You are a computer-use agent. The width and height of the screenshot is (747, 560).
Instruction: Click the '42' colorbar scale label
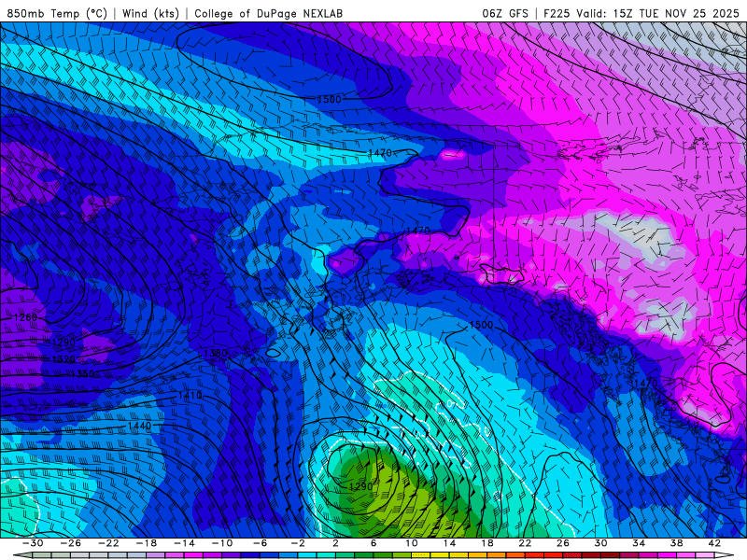(714, 543)
